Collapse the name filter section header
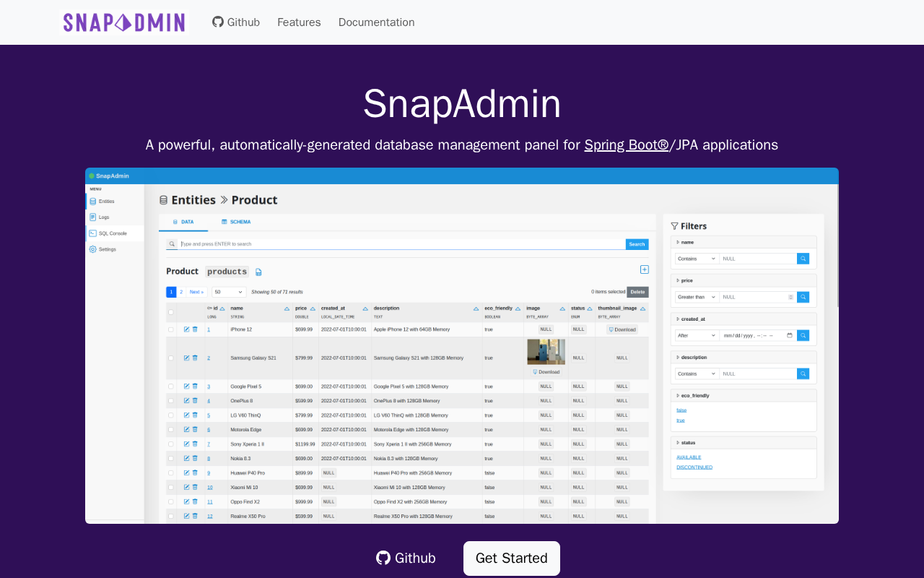The width and height of the screenshot is (924, 578). (x=744, y=242)
